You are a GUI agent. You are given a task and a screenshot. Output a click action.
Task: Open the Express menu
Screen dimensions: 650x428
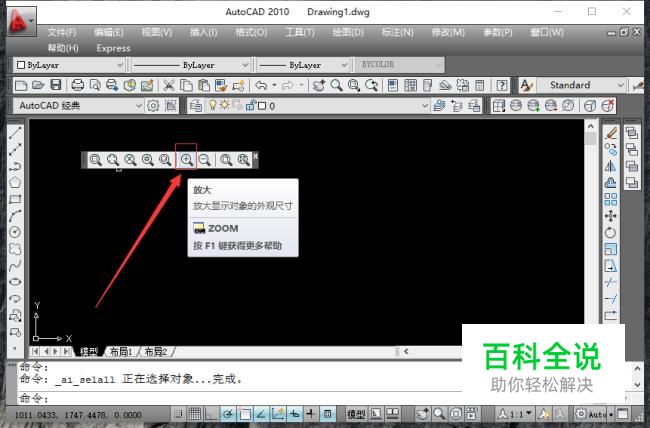(x=113, y=49)
